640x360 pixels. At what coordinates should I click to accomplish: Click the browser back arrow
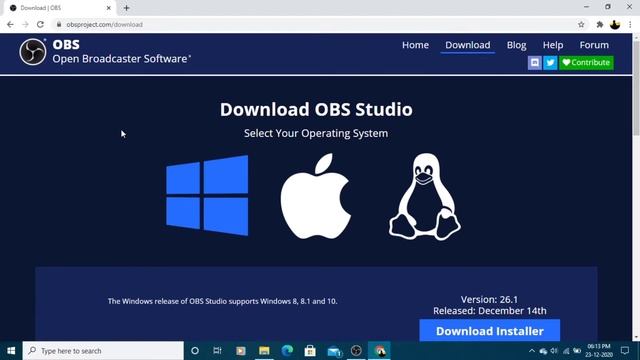(10, 24)
